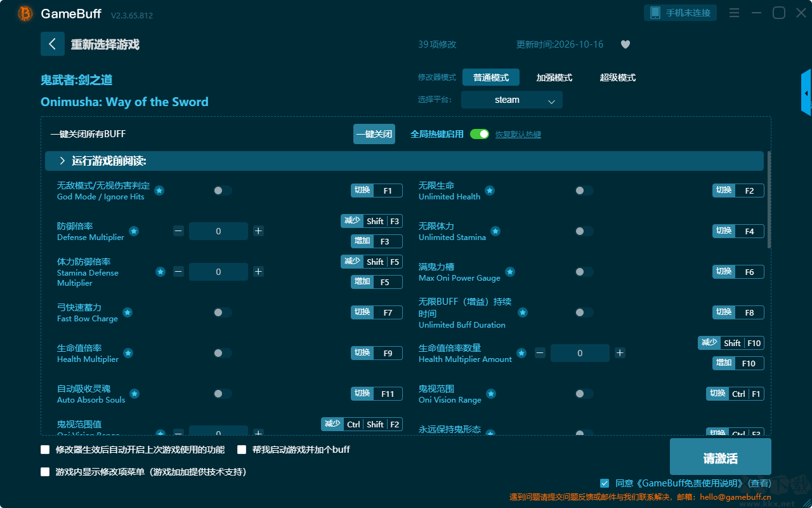This screenshot has height=508, width=812.
Task: Open the hamburger menu icon in title bar
Action: pos(734,13)
